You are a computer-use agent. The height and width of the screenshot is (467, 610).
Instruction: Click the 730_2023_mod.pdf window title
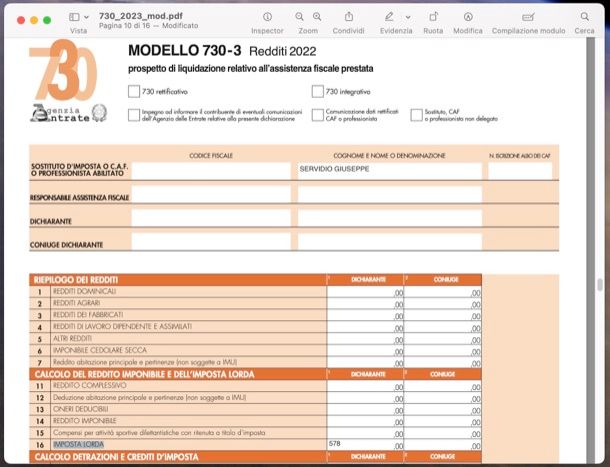coord(140,16)
